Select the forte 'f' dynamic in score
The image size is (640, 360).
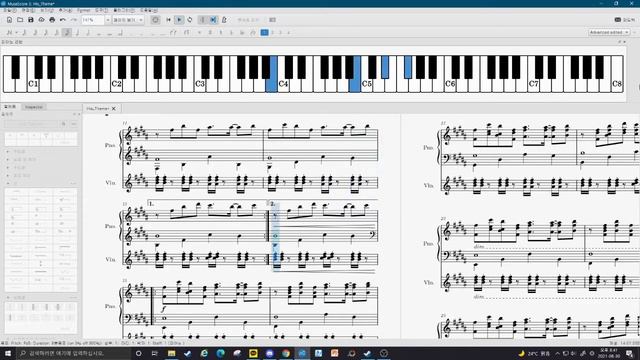coord(163,309)
